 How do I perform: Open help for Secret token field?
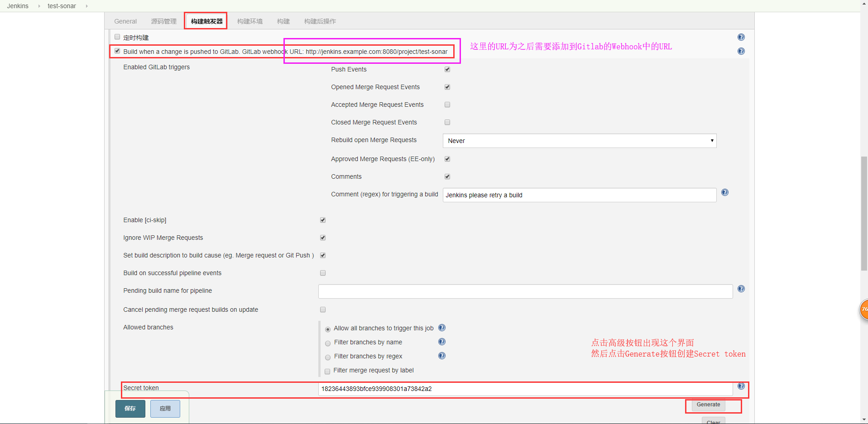point(741,386)
